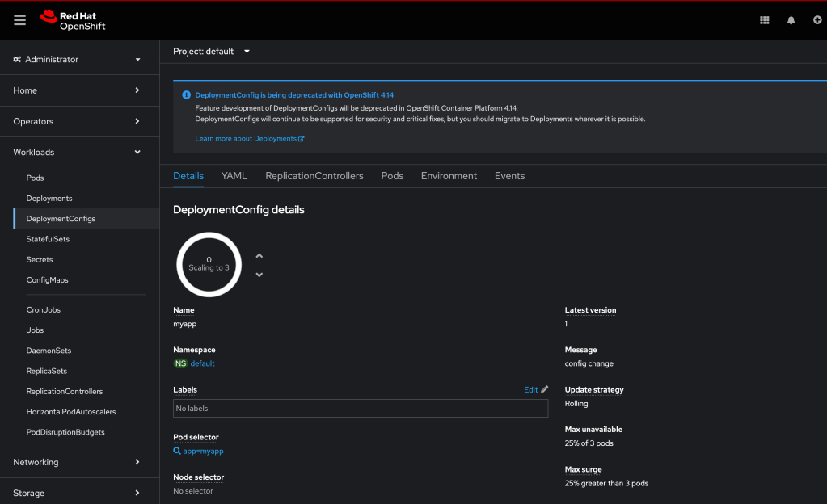This screenshot has width=827, height=504.
Task: Open ReplicationControllers in the sidebar
Action: coord(65,391)
